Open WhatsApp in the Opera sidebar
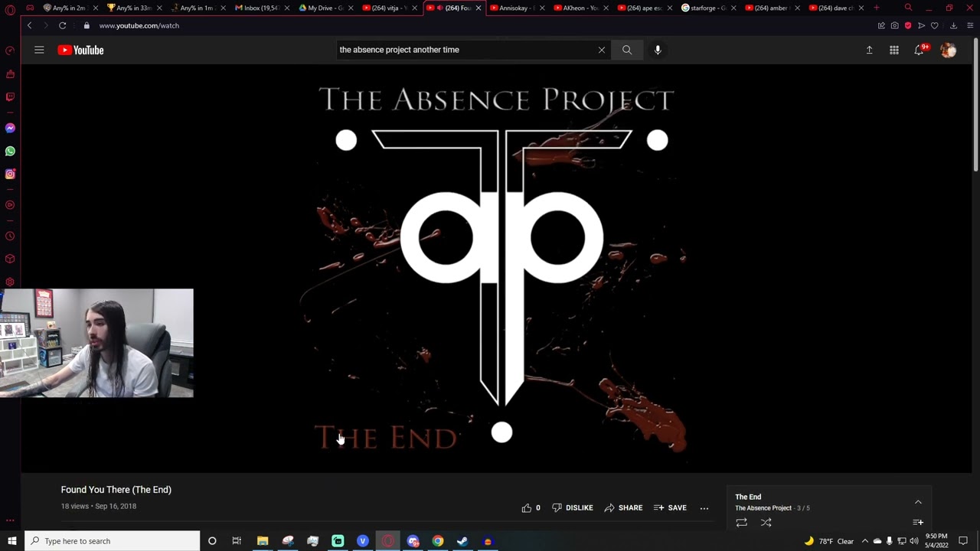Image resolution: width=980 pixels, height=551 pixels. 10,151
